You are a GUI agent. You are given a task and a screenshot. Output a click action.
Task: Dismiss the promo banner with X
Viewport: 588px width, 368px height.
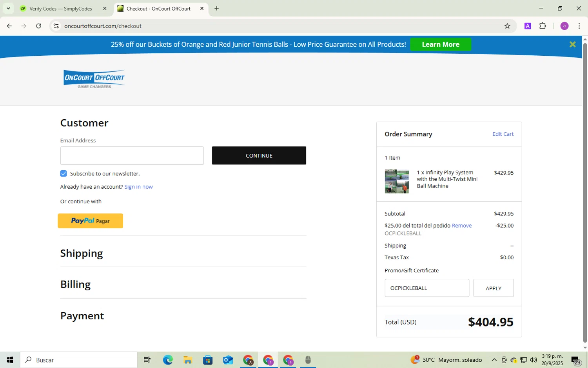(572, 44)
